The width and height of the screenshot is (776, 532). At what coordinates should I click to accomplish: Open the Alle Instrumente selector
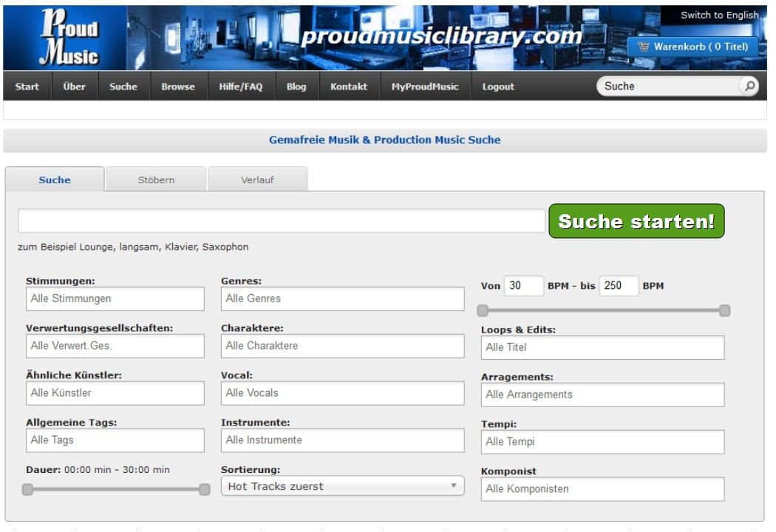click(342, 440)
